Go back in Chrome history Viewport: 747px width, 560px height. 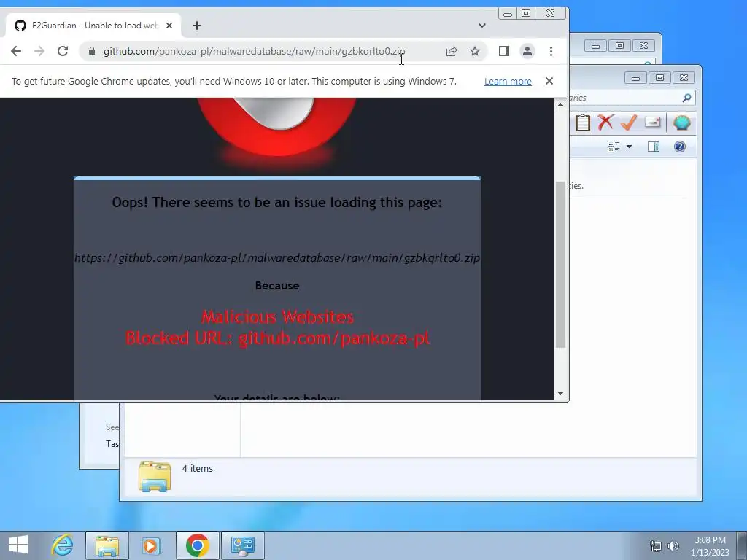pos(16,51)
